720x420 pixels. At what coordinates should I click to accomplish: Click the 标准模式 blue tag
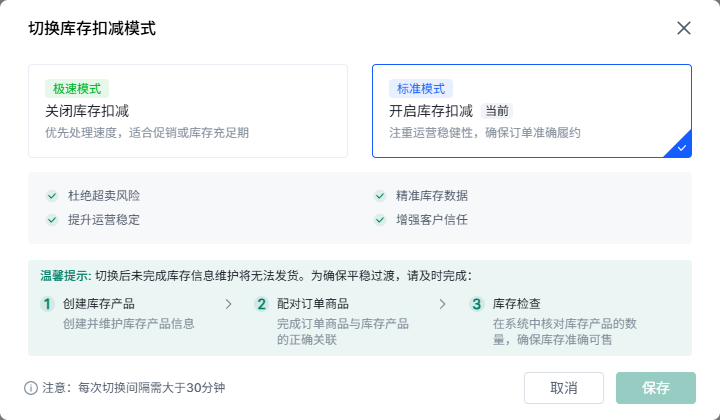click(x=421, y=88)
